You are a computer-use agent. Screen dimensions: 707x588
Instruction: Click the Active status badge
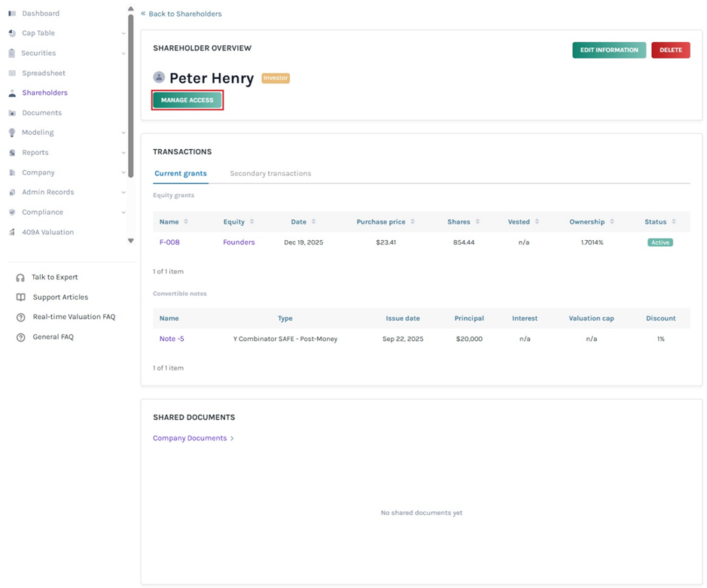click(x=660, y=242)
